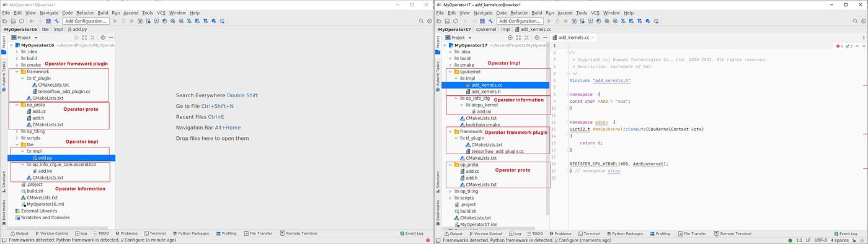This screenshot has width=868, height=244.
Task: Click select opened file target icon in MyOperator17 Project panel
Action: pyautogui.click(x=510, y=37)
